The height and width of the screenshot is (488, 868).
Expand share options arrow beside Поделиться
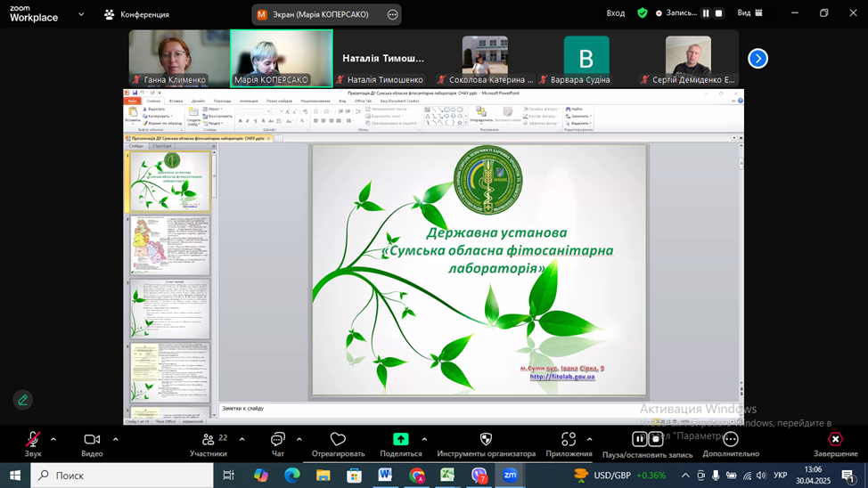[424, 439]
